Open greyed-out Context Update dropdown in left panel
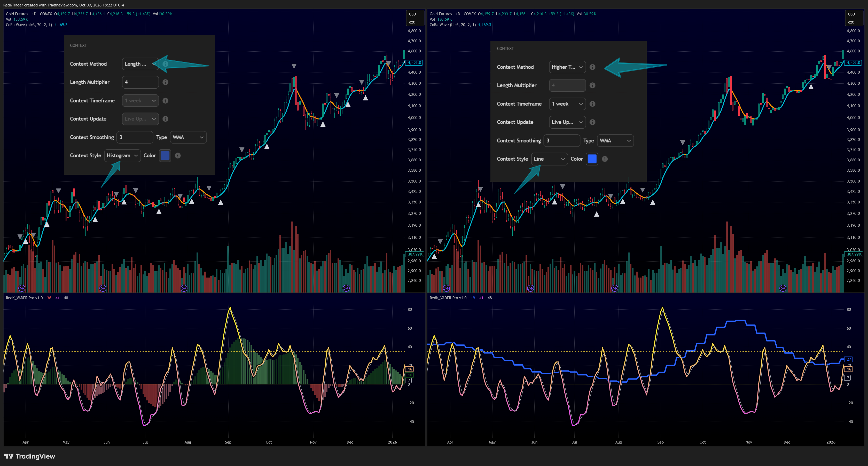 coord(140,119)
